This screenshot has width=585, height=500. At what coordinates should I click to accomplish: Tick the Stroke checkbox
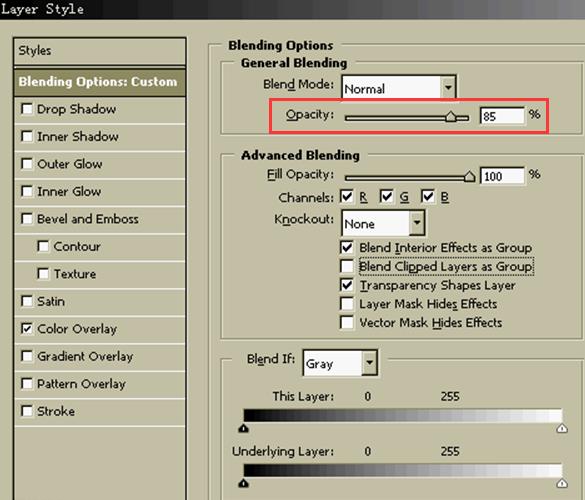27,411
